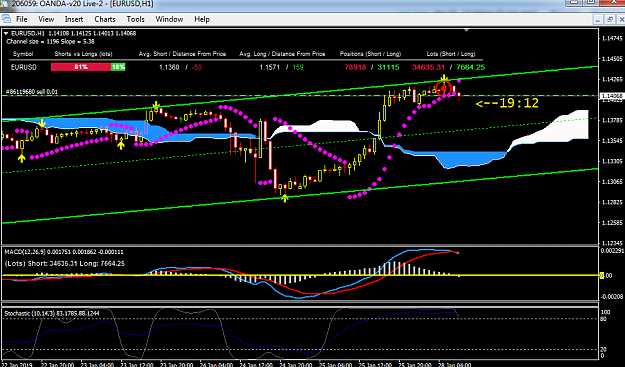Click the EURUSD symbol in dashboard row
Image resolution: width=625 pixels, height=367 pixels.
[x=24, y=67]
